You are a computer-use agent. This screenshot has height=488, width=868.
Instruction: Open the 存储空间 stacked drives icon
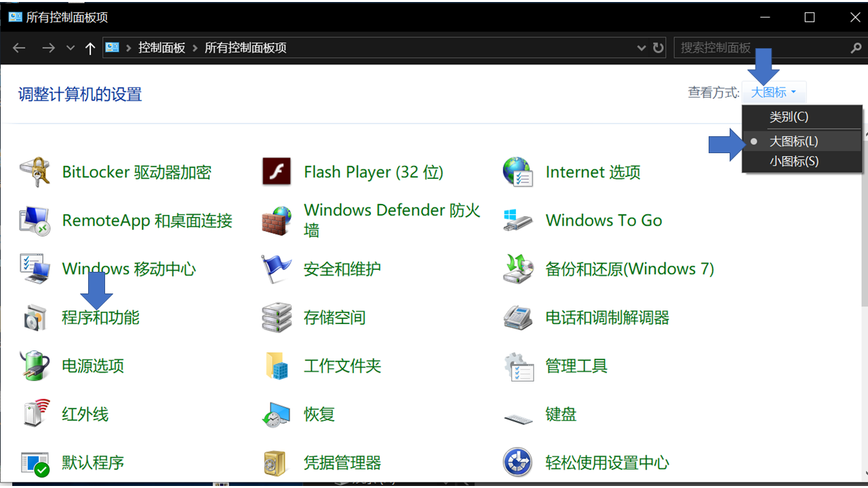pos(276,317)
